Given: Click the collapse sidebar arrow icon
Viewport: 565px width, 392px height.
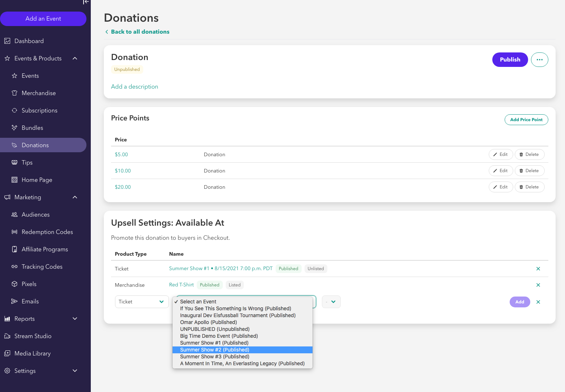Looking at the screenshot, I should 86,2.
